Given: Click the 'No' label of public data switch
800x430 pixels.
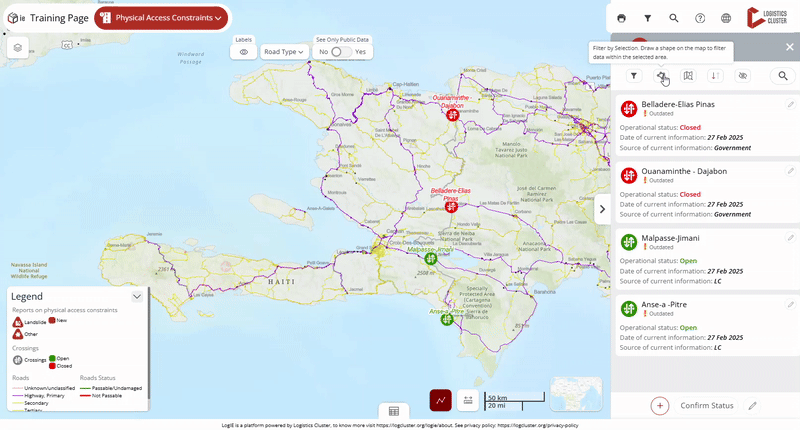Looking at the screenshot, I should (x=323, y=52).
